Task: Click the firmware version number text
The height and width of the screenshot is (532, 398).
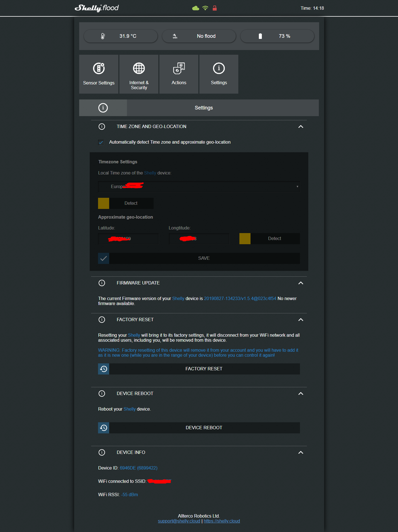Action: 240,299
